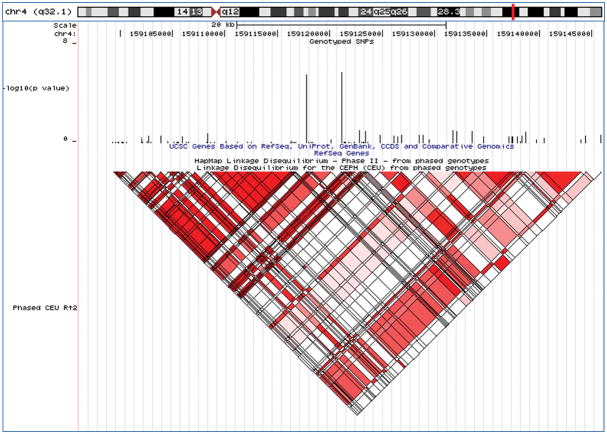
Task: Select the 28.3 band on the ideogram
Action: pyautogui.click(x=449, y=12)
